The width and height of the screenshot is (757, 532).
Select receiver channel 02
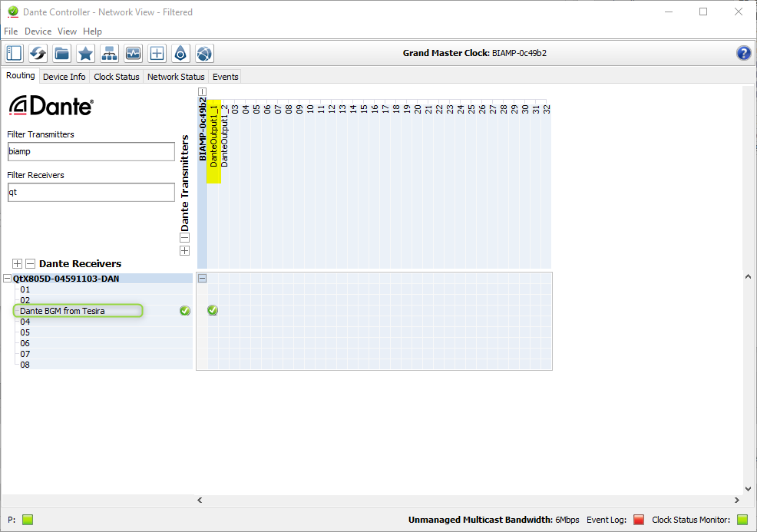[25, 300]
